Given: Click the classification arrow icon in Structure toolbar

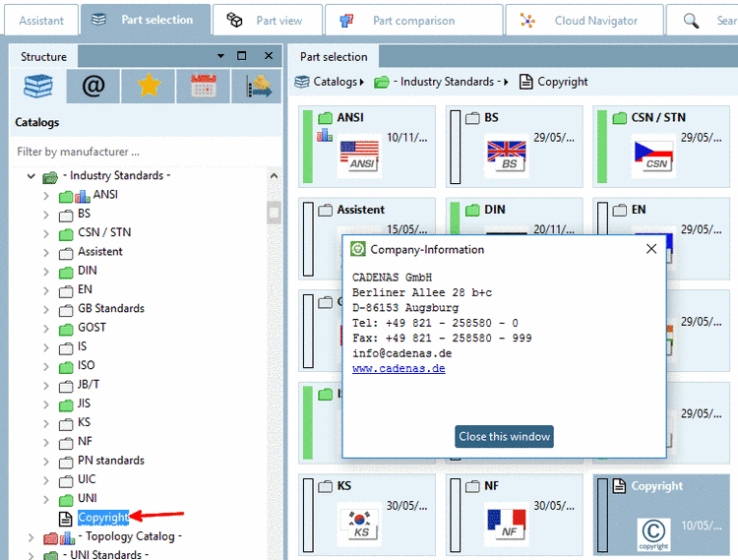Looking at the screenshot, I should click(x=257, y=87).
